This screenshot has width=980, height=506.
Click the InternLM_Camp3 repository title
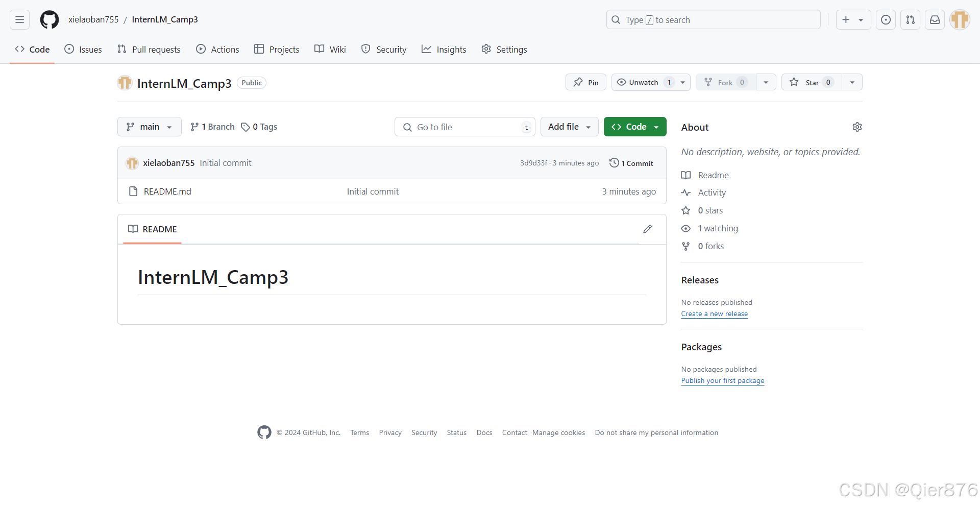[184, 83]
